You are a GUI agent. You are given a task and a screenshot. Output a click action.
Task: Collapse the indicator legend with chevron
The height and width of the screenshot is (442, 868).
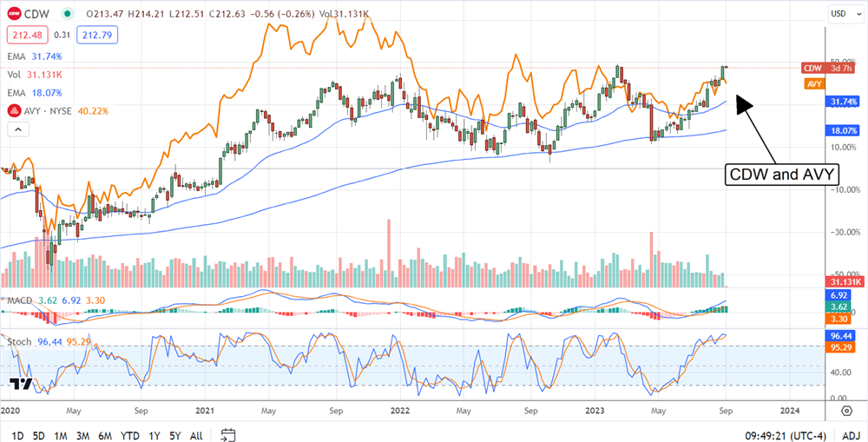coord(17,130)
